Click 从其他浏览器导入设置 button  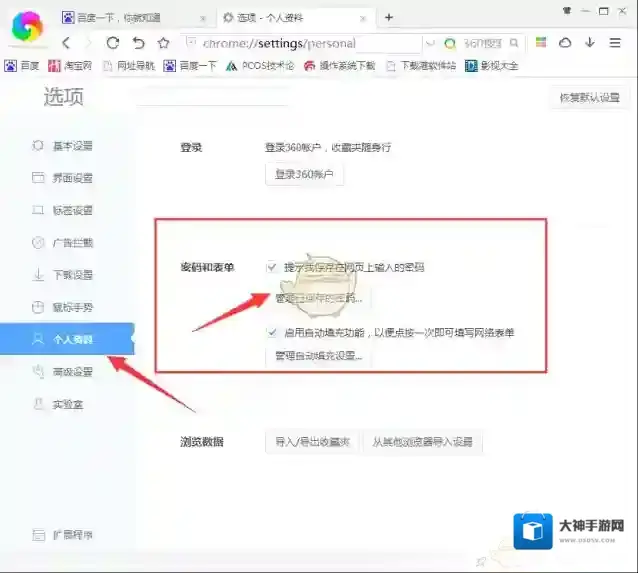422,442
